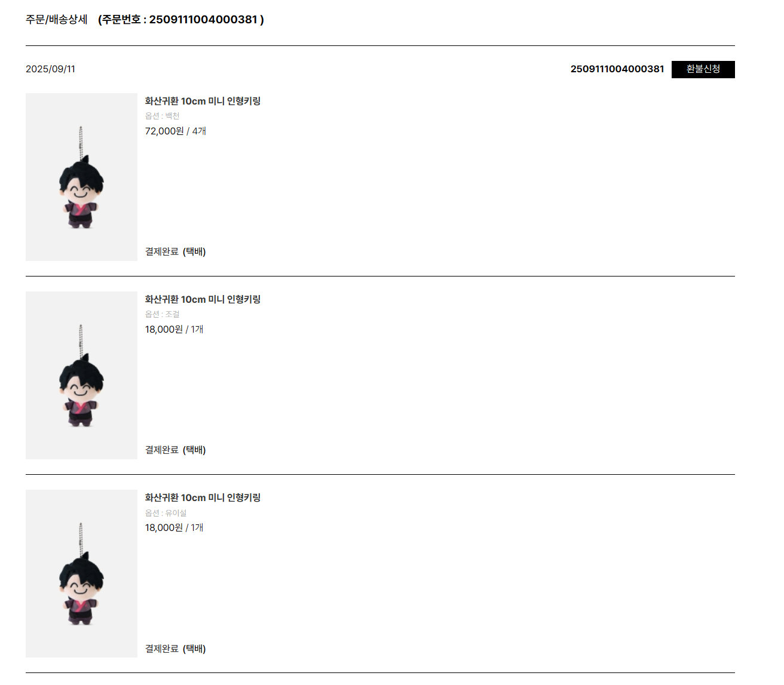
Task: Click 결제완료 (택배) status for 조걸 item
Action: [x=175, y=450]
